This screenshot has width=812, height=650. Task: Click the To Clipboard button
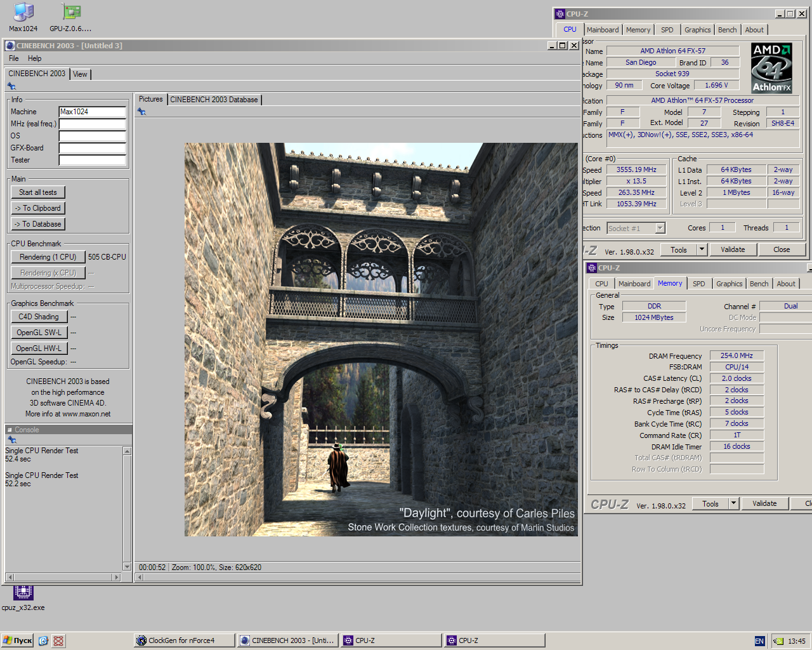[x=38, y=208]
